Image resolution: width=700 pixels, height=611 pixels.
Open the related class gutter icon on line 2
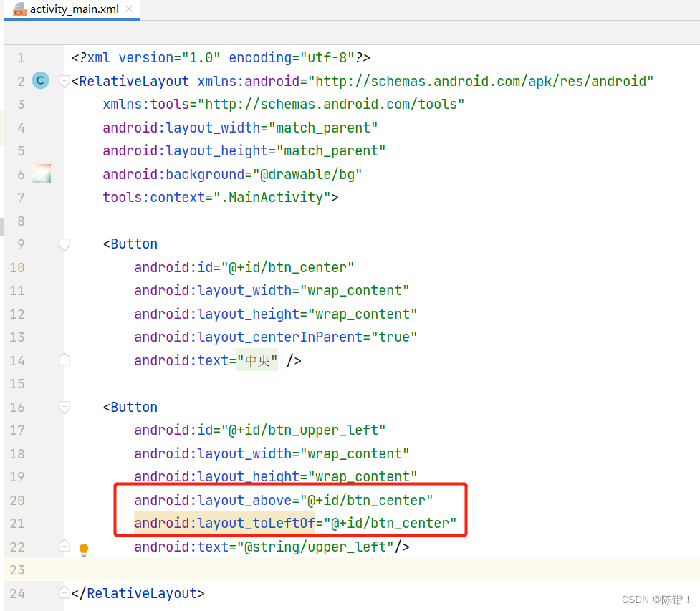coord(41,80)
